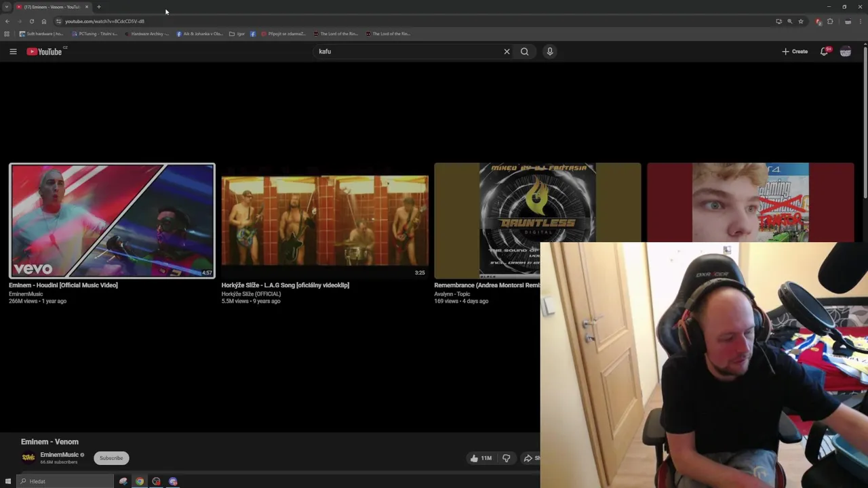
Task: Click the browser back arrow
Action: pos(7,21)
